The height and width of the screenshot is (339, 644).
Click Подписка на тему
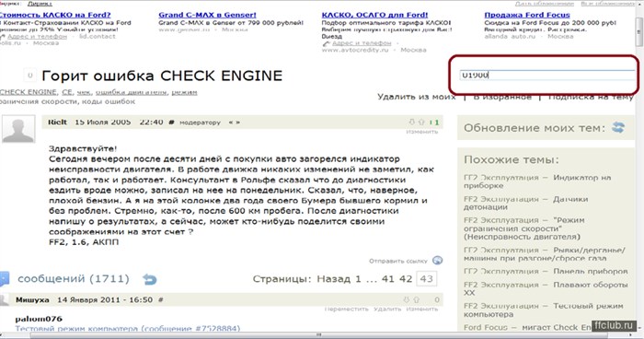591,97
